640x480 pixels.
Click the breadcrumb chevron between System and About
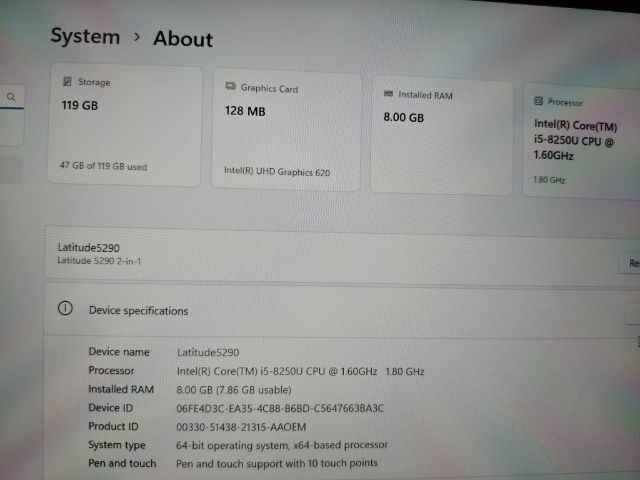[137, 37]
